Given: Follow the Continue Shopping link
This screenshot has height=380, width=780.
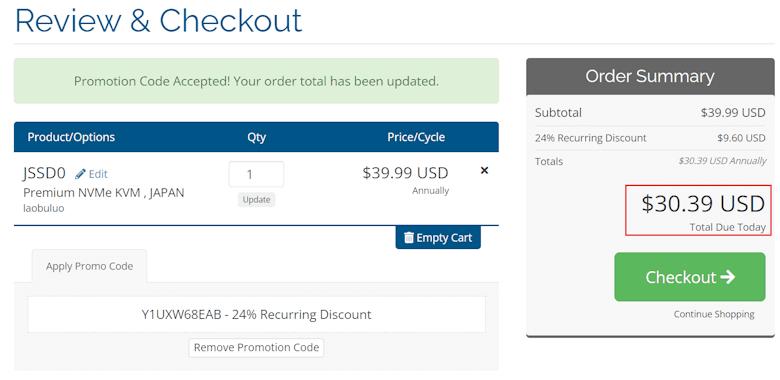Looking at the screenshot, I should (x=714, y=314).
